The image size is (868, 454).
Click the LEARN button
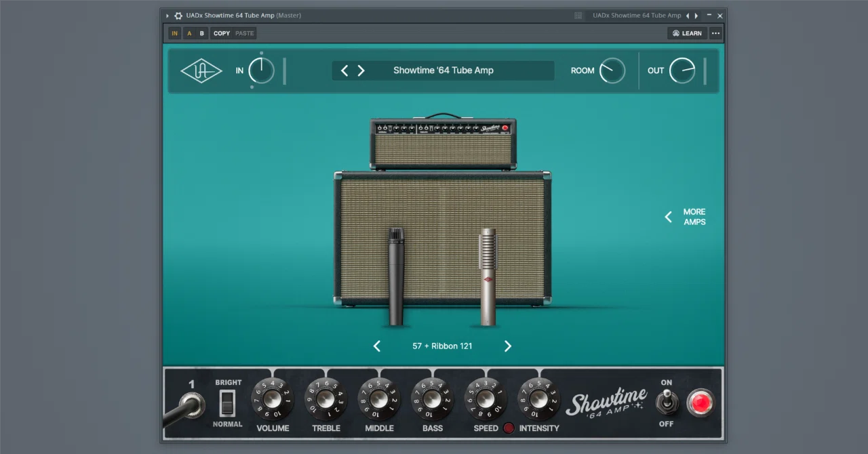point(687,33)
